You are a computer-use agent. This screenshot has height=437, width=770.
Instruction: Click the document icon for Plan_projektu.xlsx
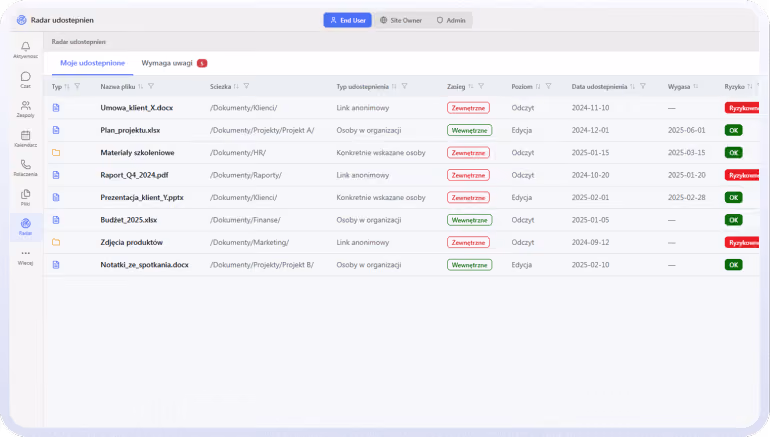[56, 130]
